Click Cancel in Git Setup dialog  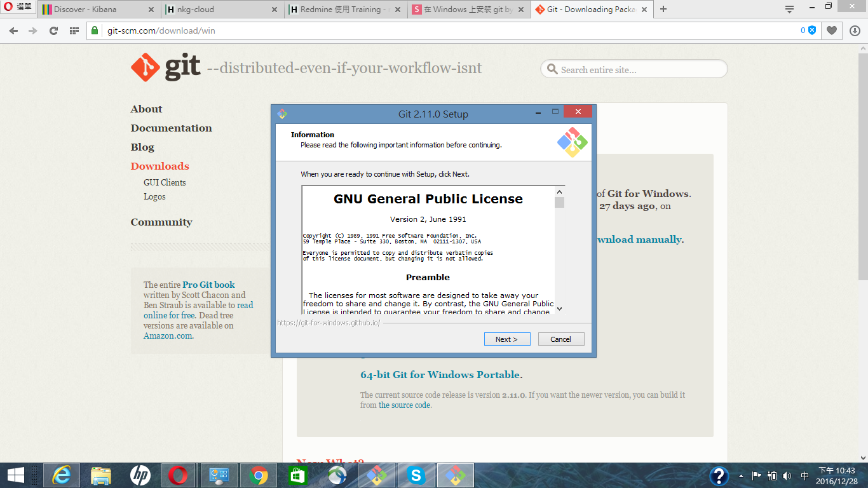tap(561, 339)
